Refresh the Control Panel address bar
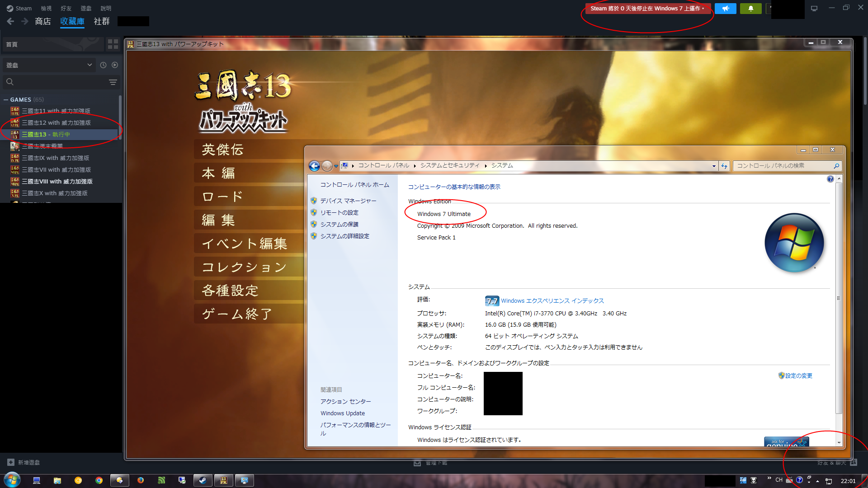Screen dimensions: 868x488 tap(724, 166)
